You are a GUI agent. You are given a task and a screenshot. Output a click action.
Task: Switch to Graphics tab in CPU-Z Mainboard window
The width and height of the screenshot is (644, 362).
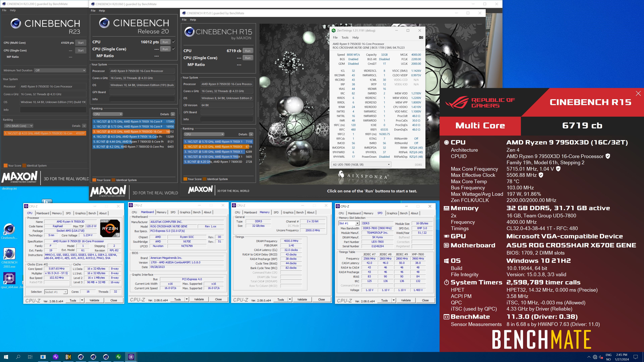[185, 212]
